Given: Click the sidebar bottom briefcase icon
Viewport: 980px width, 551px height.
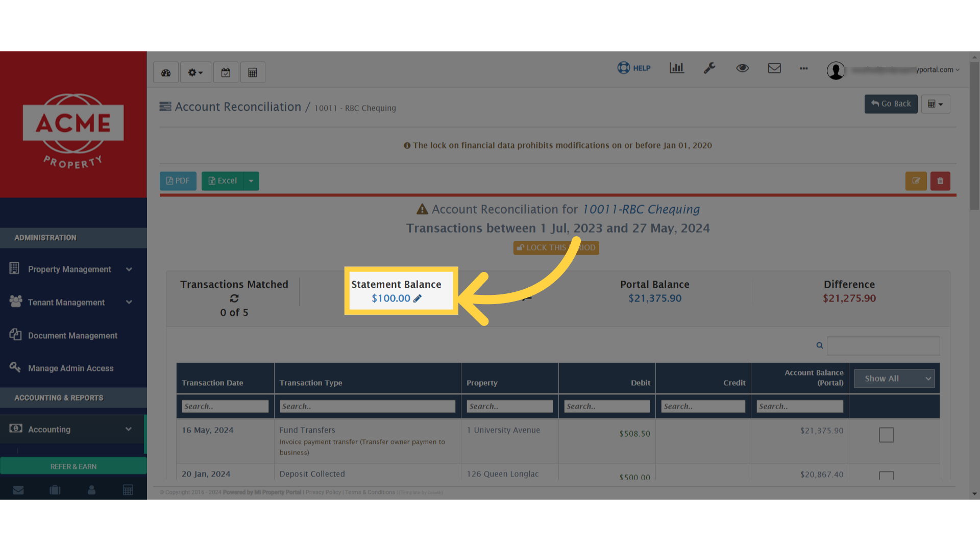Looking at the screenshot, I should [x=55, y=490].
